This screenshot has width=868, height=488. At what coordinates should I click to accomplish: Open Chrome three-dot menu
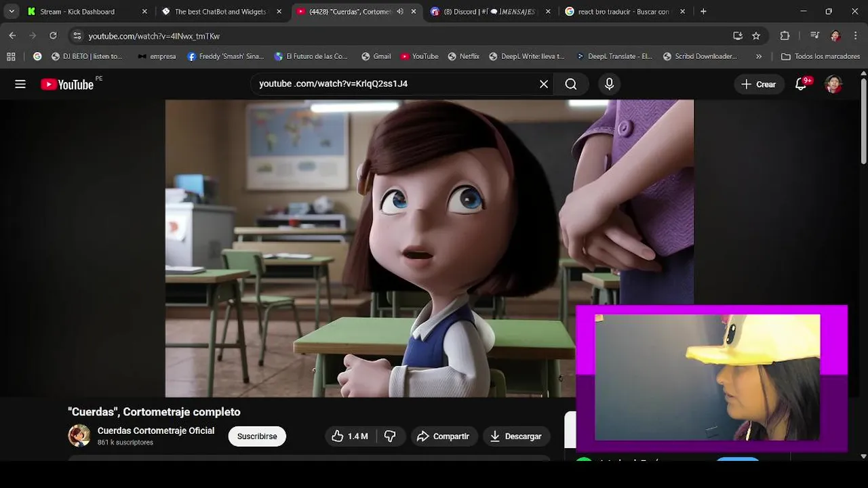pos(854,36)
